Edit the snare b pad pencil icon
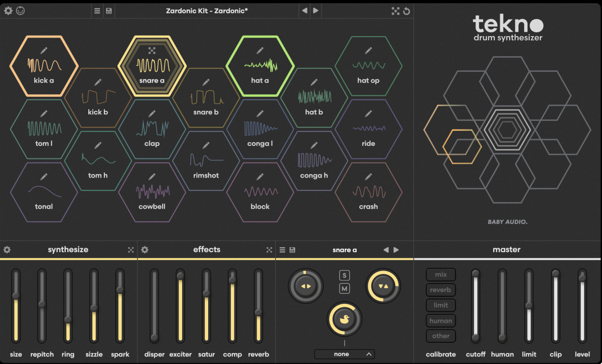This screenshot has width=602, height=364. [206, 82]
